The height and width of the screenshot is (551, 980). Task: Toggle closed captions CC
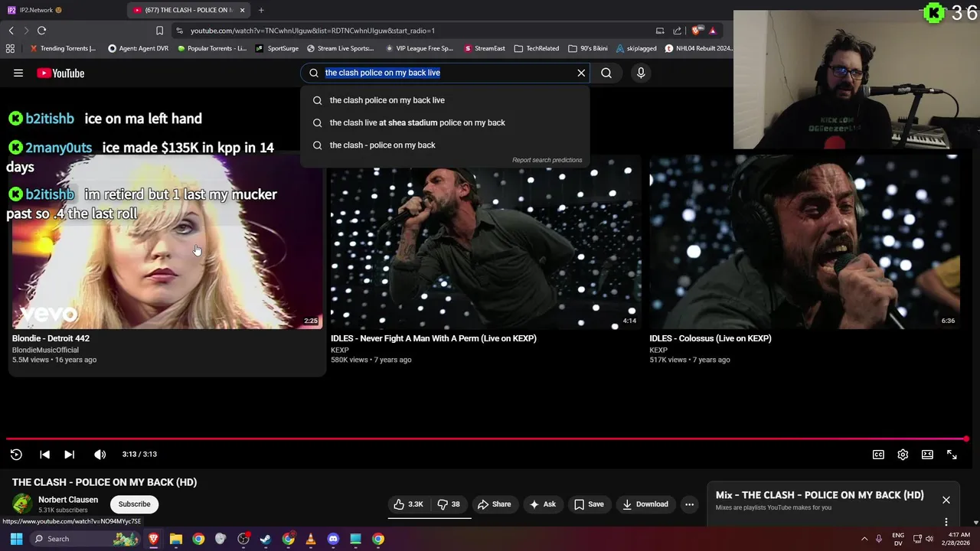tap(878, 455)
